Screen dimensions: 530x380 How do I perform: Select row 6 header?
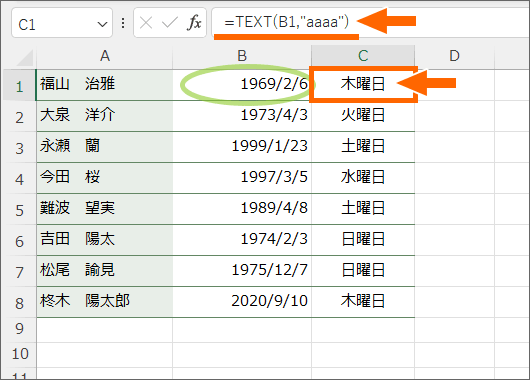19,240
